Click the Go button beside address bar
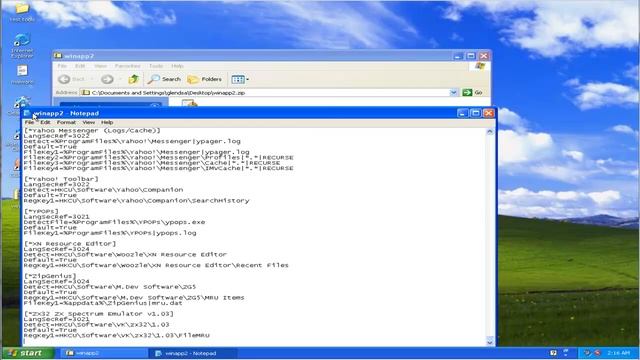Viewport: 640px width, 360px height. (473, 93)
